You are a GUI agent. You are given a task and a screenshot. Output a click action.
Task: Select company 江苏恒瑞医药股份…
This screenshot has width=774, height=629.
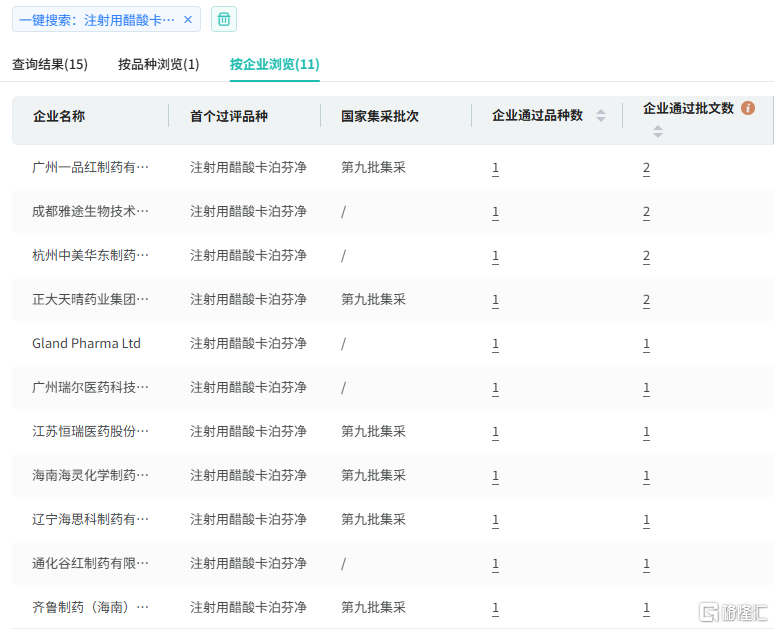click(x=90, y=431)
